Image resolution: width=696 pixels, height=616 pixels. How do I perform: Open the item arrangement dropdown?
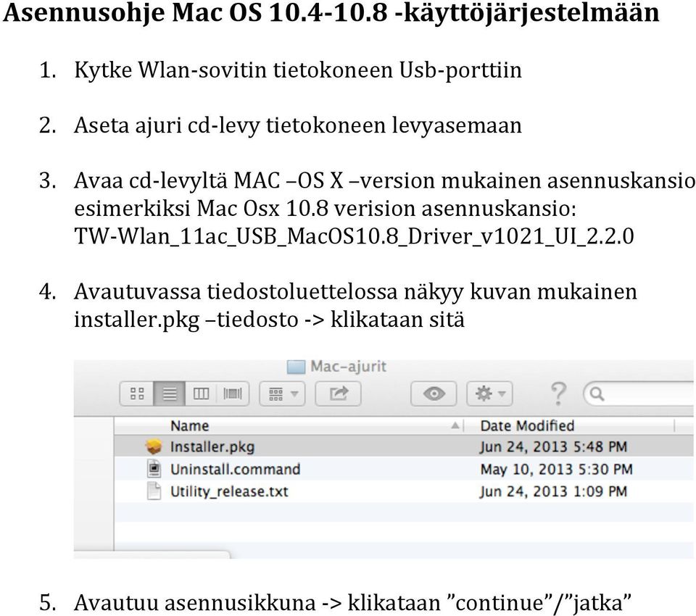click(x=282, y=394)
